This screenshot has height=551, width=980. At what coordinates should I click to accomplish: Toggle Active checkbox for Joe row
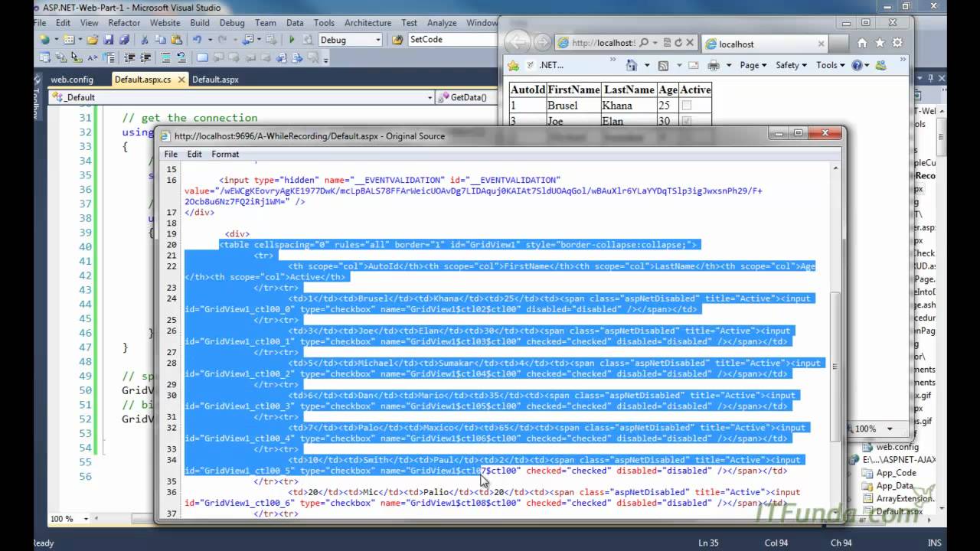click(x=686, y=121)
